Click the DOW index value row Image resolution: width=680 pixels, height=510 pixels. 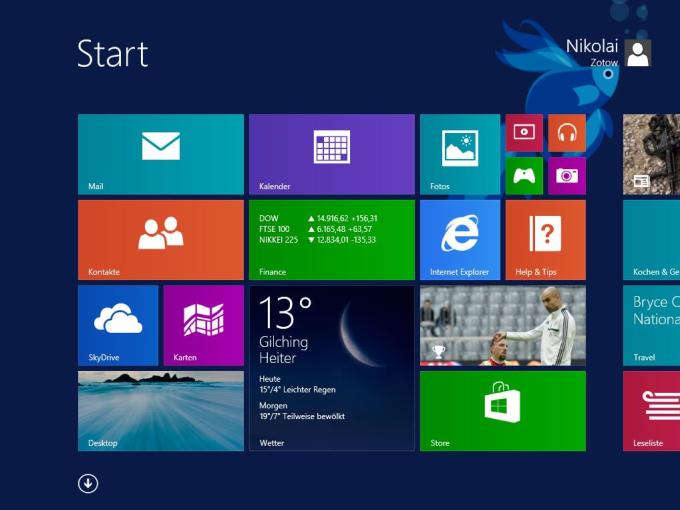click(318, 218)
